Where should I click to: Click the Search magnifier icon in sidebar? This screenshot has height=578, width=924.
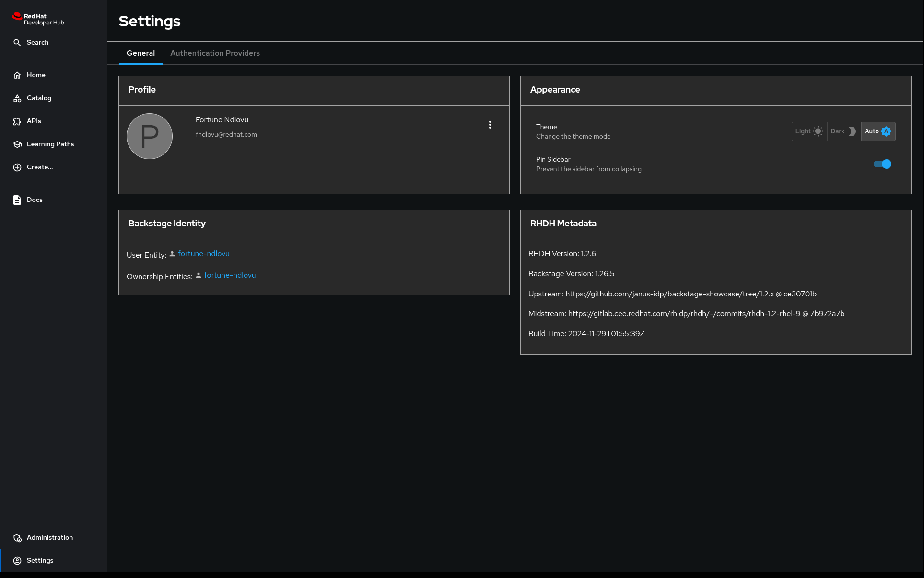click(x=17, y=43)
